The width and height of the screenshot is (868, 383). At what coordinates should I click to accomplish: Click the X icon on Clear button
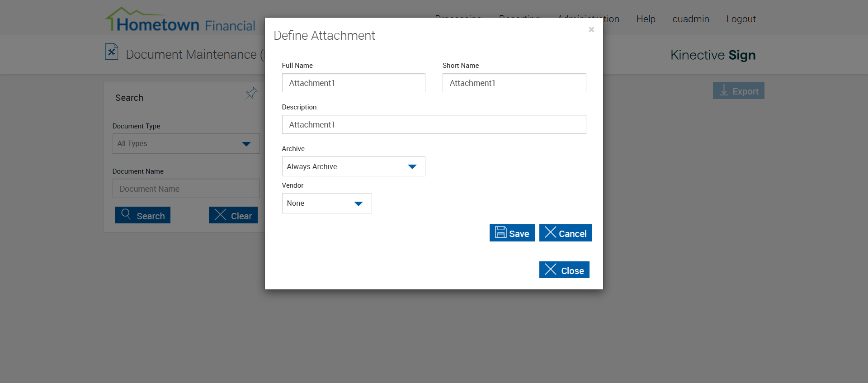coord(220,215)
